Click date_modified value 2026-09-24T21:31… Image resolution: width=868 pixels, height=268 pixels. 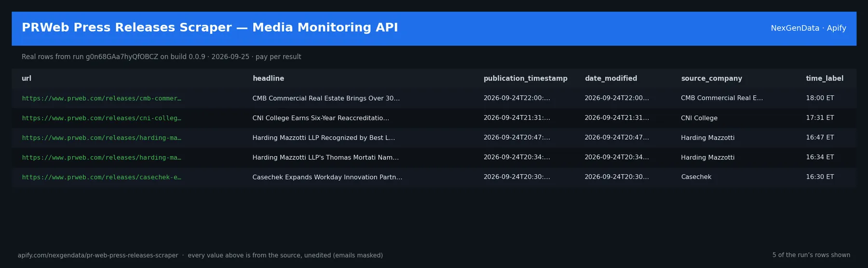(617, 118)
